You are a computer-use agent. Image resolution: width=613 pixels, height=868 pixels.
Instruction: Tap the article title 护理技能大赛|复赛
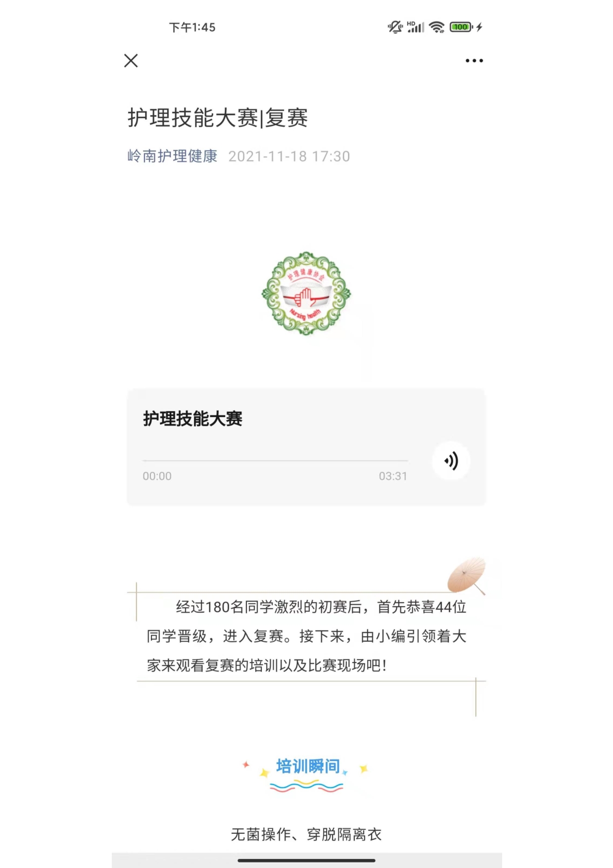click(x=218, y=118)
